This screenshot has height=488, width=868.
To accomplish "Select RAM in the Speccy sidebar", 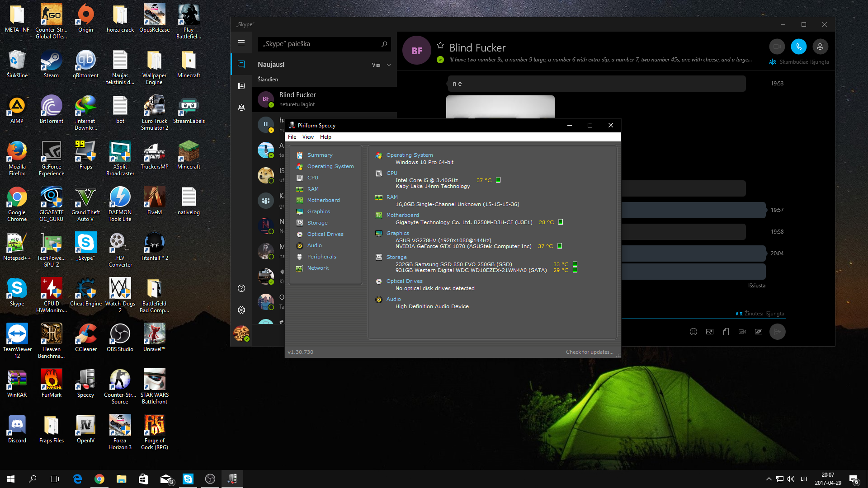I will click(x=313, y=189).
